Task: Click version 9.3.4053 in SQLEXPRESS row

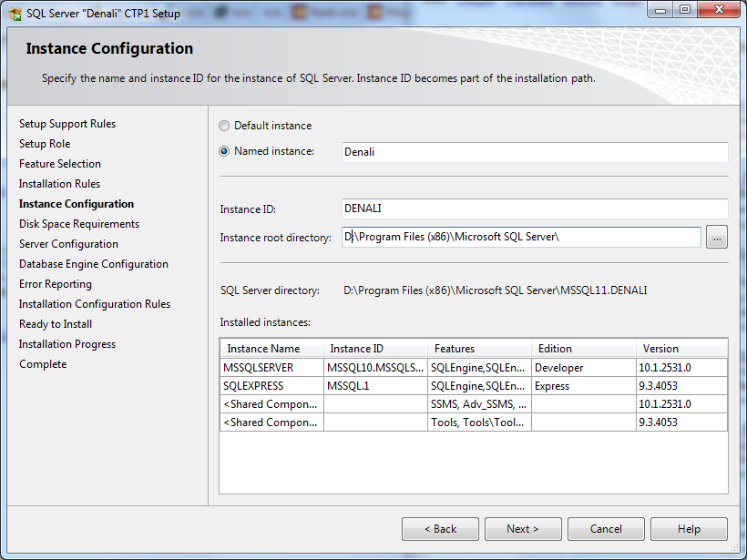Action: point(681,386)
